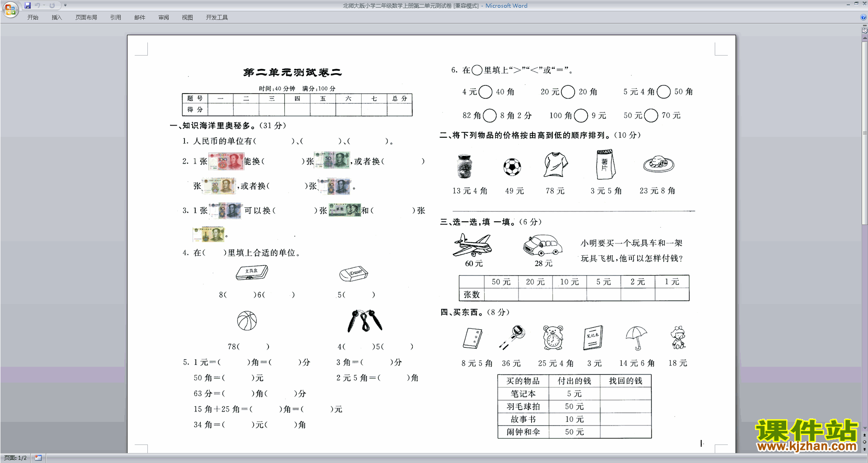Click the 张数 row label cell
This screenshot has width=868, height=463.
pos(472,295)
